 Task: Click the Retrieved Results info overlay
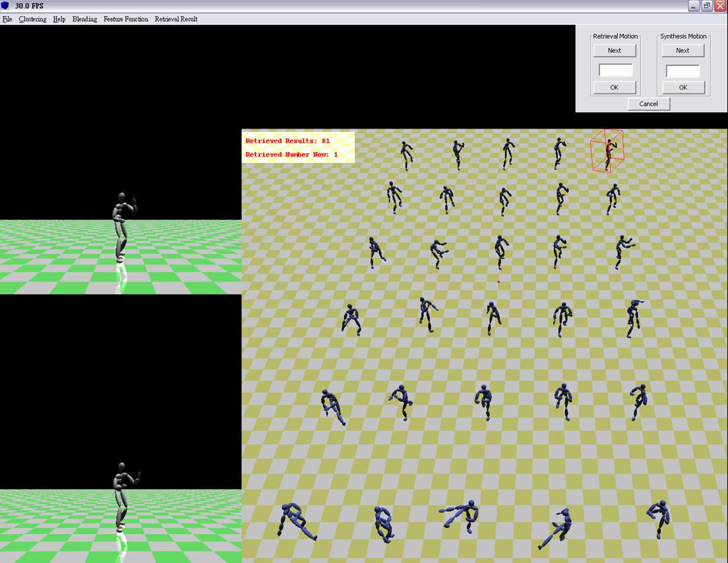[x=298, y=147]
